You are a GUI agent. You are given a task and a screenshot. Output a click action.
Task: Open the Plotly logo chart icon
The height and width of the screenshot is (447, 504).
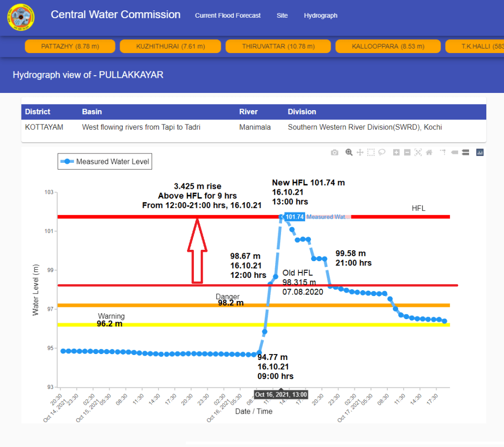pyautogui.click(x=480, y=152)
